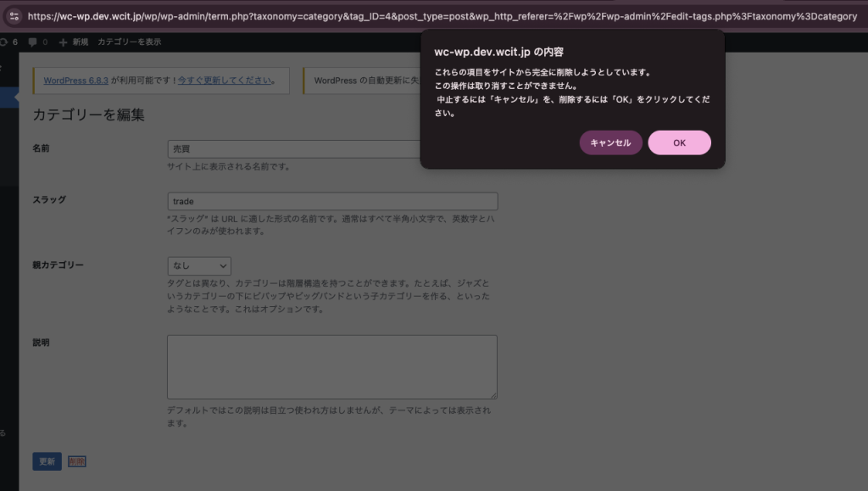
Task: Open カテゴリーを表示 in the admin bar
Action: 129,42
